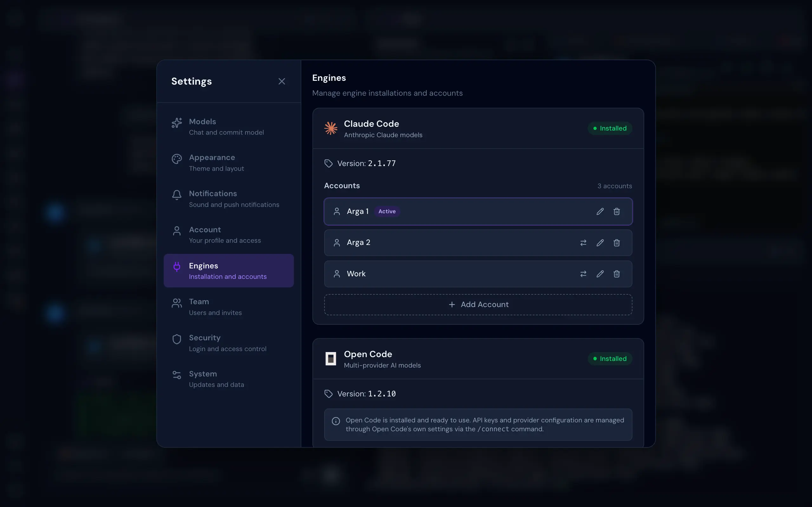Click the Notifications bell icon
812x507 pixels.
[177, 195]
